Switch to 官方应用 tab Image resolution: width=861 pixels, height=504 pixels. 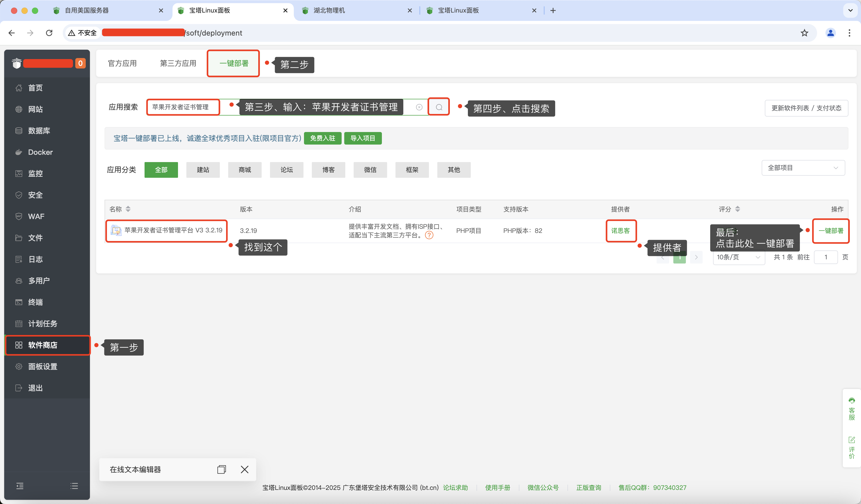[x=122, y=63]
